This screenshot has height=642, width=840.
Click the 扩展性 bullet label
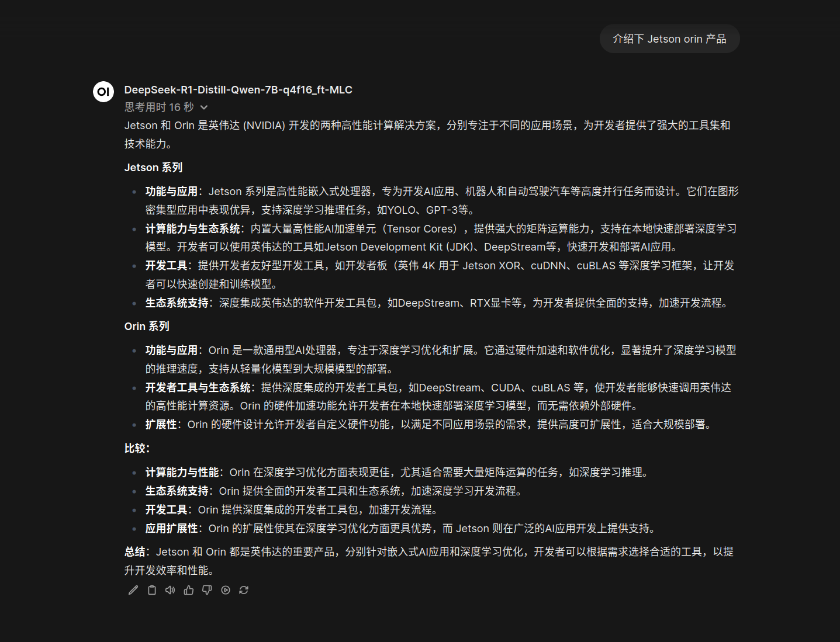click(x=161, y=425)
